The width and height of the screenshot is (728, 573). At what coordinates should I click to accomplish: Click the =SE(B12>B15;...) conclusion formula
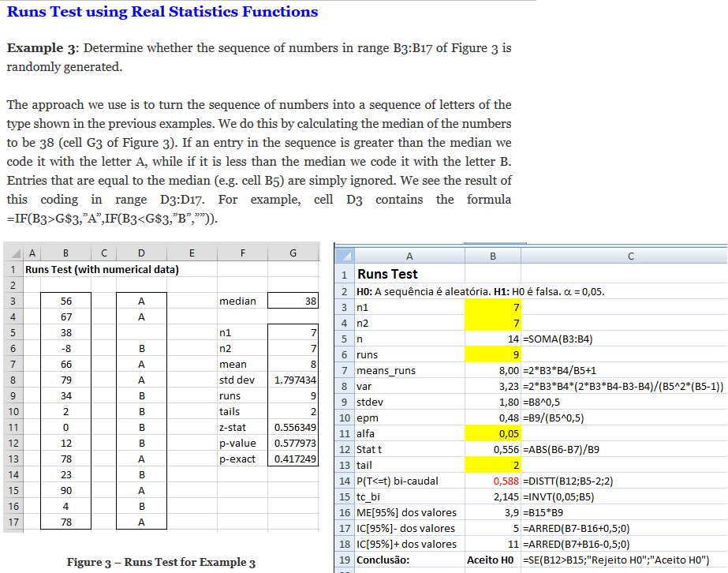coord(616,560)
